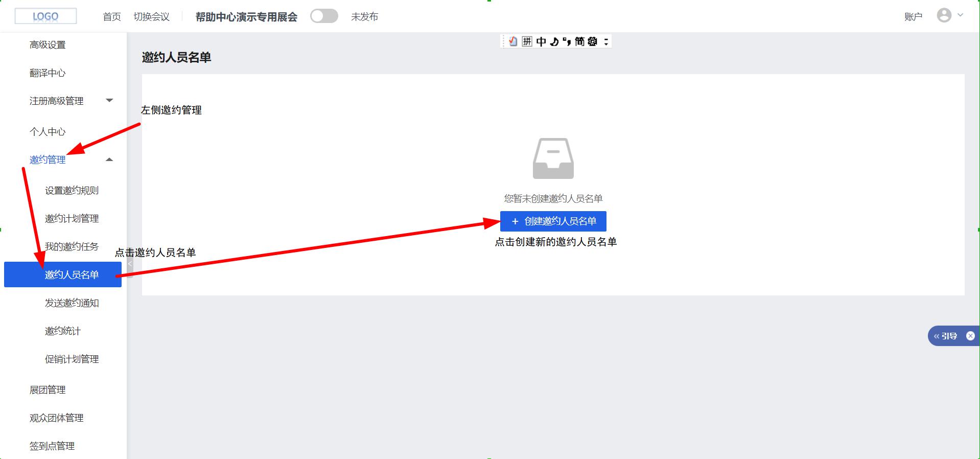The height and width of the screenshot is (459, 980).
Task: Click the IME punctuation mode icon
Action: tap(567, 41)
